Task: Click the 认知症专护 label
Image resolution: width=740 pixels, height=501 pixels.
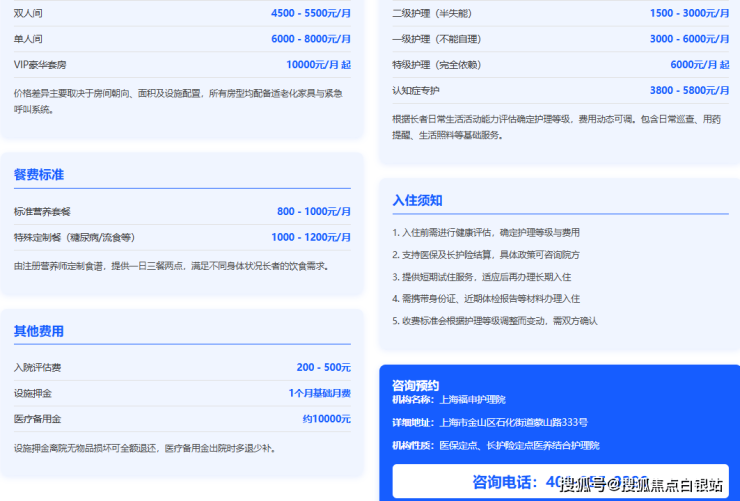Action: point(416,90)
